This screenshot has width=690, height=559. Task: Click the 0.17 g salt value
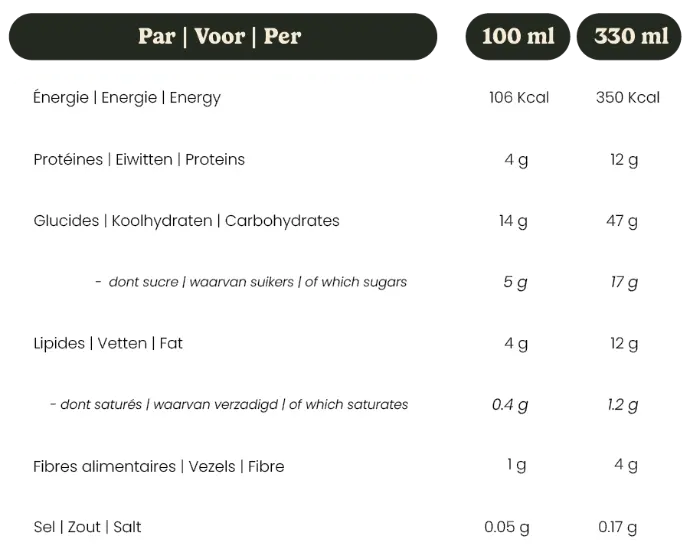(x=624, y=527)
